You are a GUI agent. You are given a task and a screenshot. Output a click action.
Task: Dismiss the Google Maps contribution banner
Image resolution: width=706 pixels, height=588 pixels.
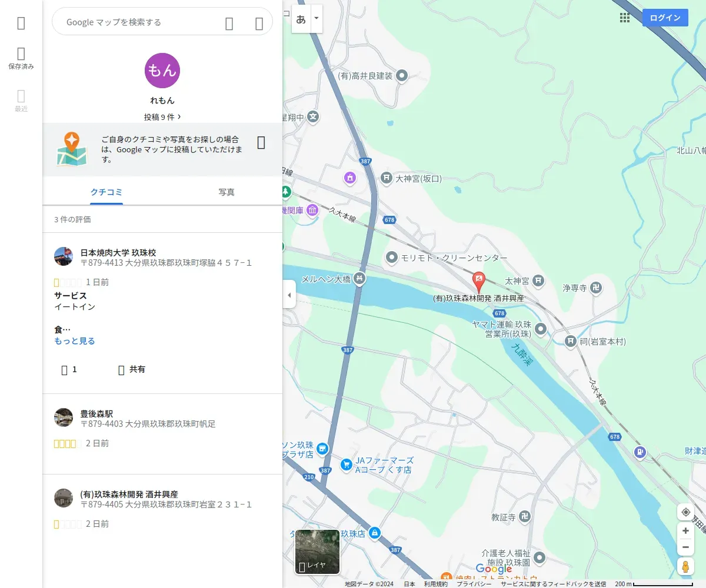tap(262, 142)
